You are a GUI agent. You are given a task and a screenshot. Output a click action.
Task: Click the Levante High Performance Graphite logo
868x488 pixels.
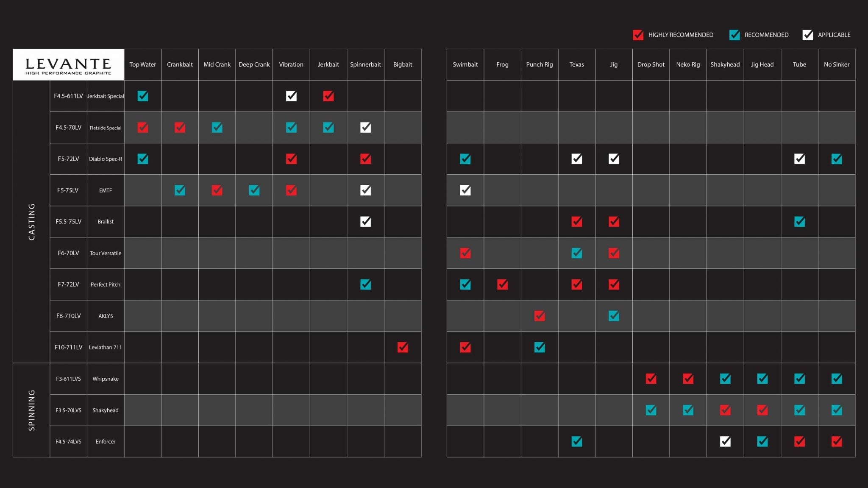[68, 65]
